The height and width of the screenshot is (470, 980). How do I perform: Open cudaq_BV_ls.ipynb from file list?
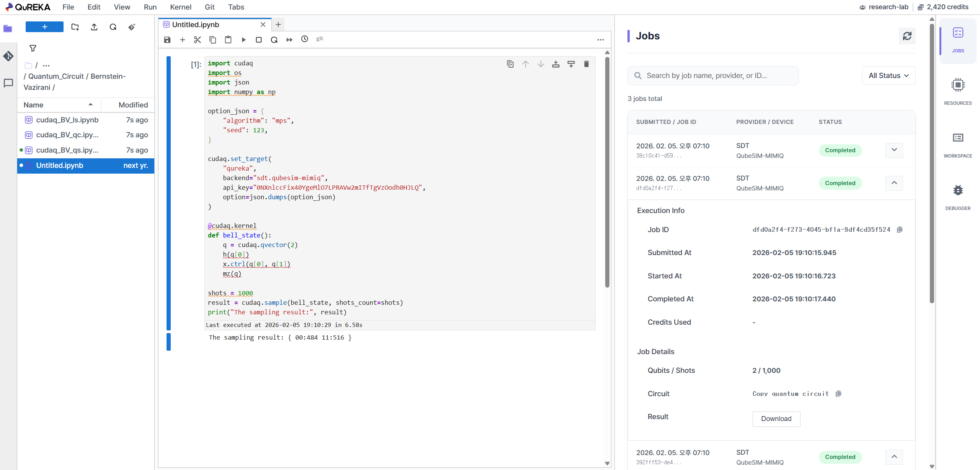pyautogui.click(x=67, y=120)
